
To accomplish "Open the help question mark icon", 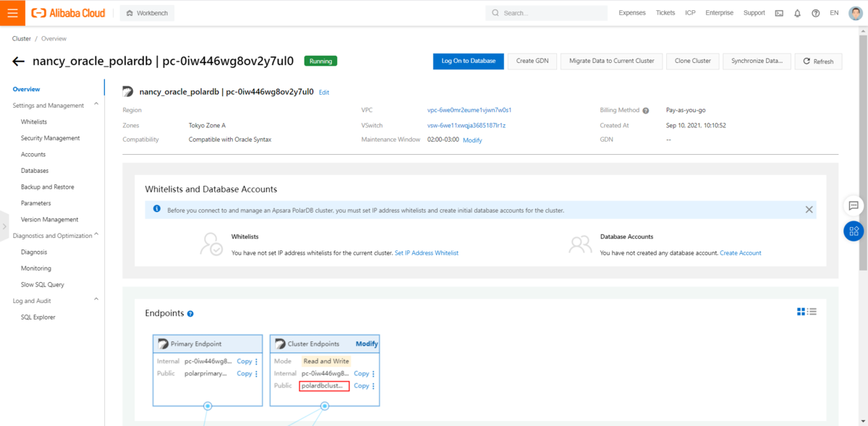I will 816,13.
